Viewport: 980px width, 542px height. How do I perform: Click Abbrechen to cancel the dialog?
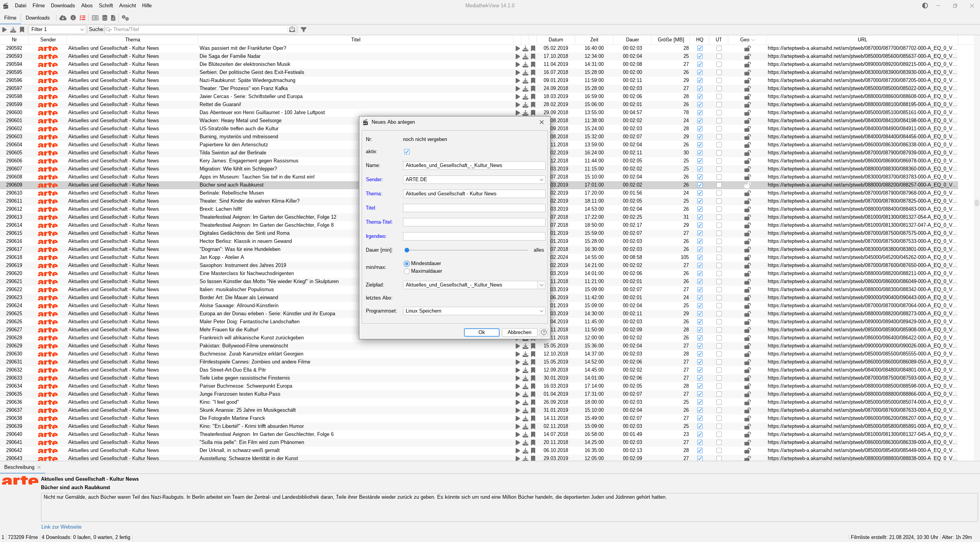point(519,332)
